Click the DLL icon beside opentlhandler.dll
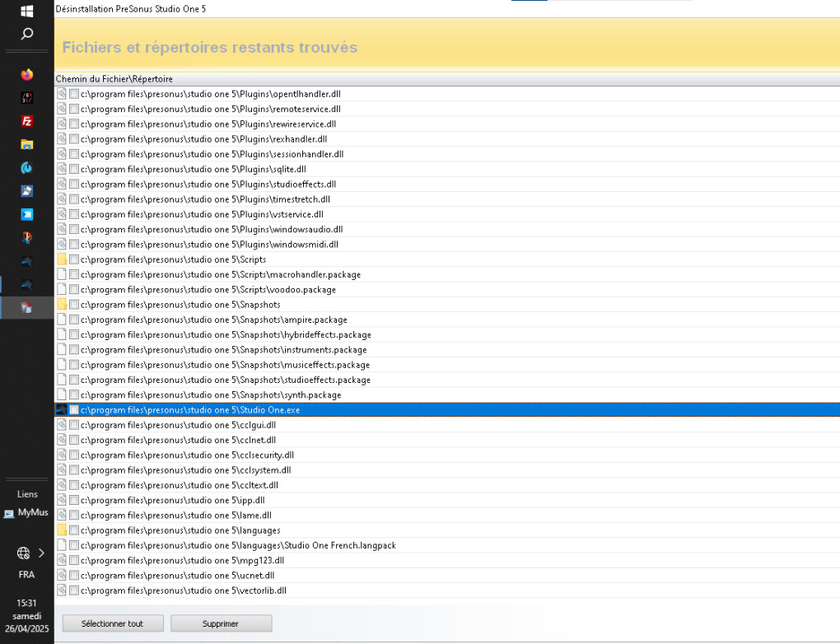This screenshot has width=840, height=644. (62, 94)
